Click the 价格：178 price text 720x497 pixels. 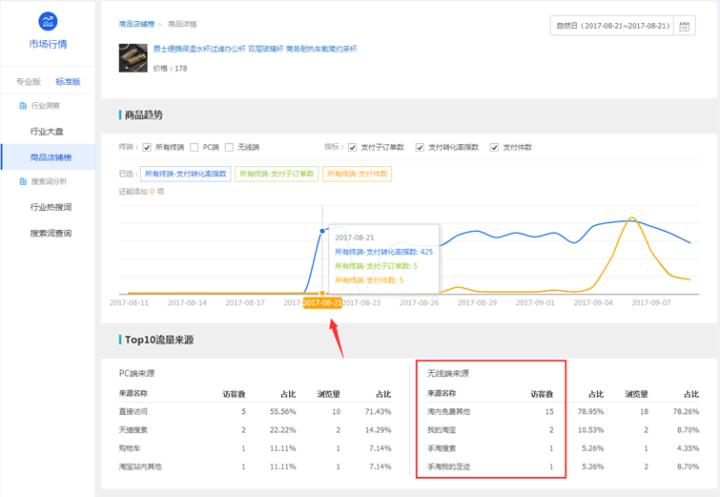(x=170, y=68)
